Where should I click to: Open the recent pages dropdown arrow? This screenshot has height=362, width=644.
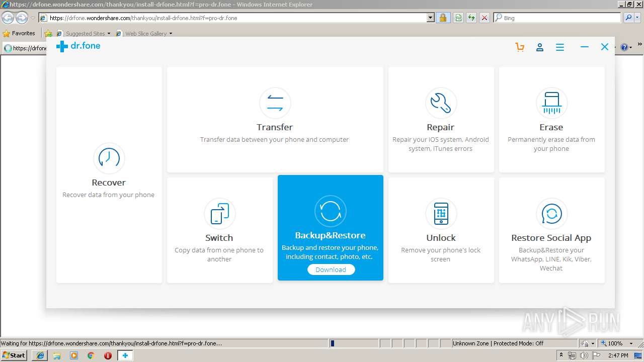pos(33,18)
